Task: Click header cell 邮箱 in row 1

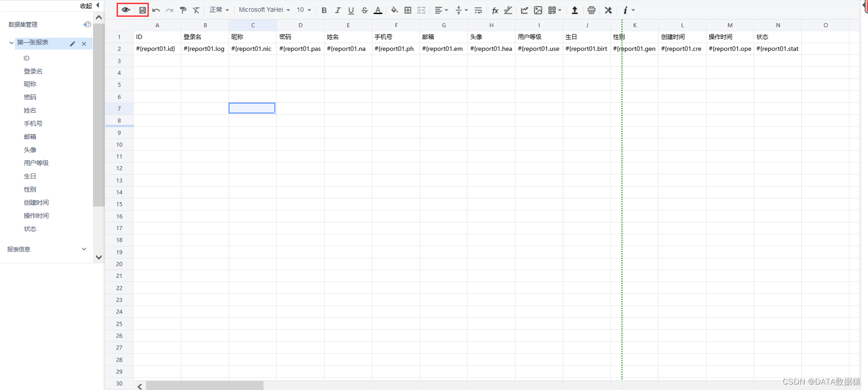Action: pyautogui.click(x=444, y=37)
